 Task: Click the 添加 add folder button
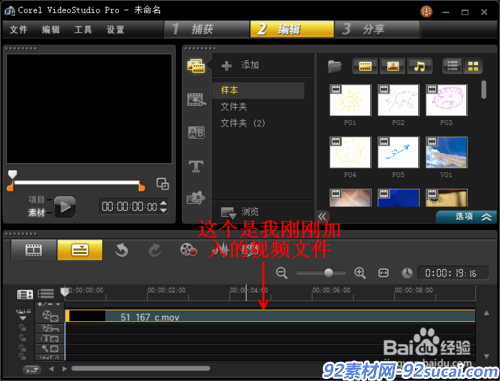click(x=240, y=65)
